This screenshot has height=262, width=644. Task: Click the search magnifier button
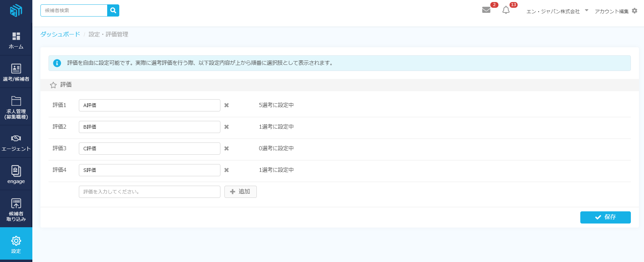(113, 10)
